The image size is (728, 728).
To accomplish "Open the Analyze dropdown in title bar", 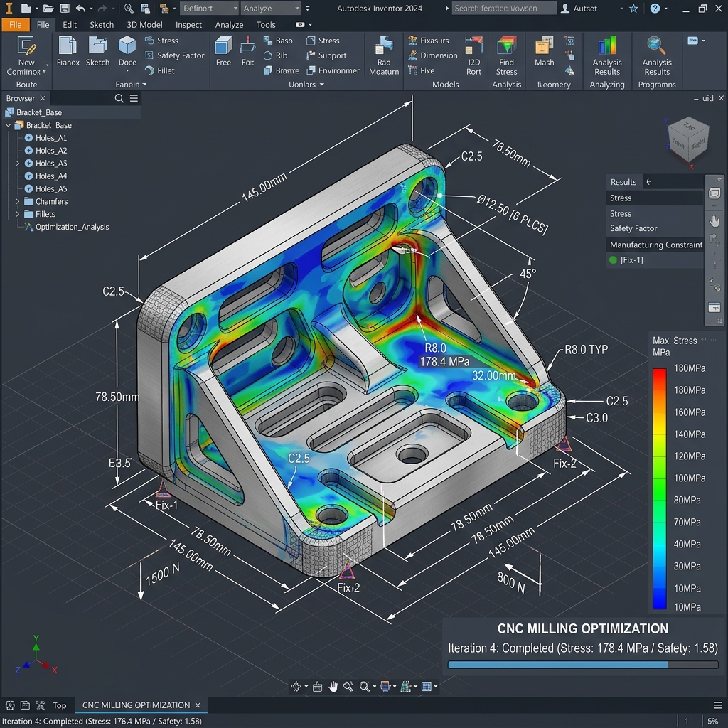I will (x=271, y=9).
